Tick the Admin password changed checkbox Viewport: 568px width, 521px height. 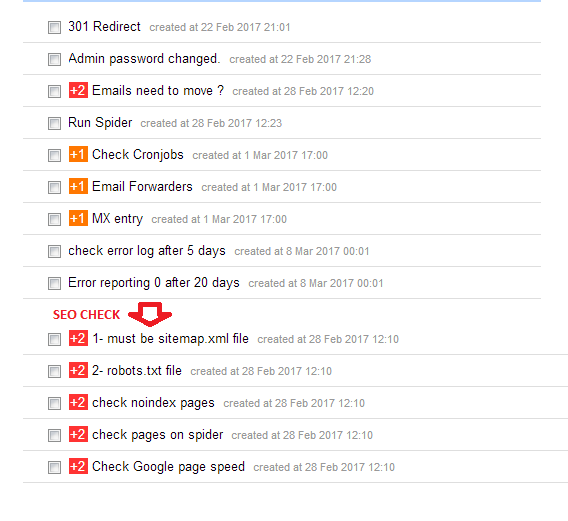pyautogui.click(x=54, y=59)
